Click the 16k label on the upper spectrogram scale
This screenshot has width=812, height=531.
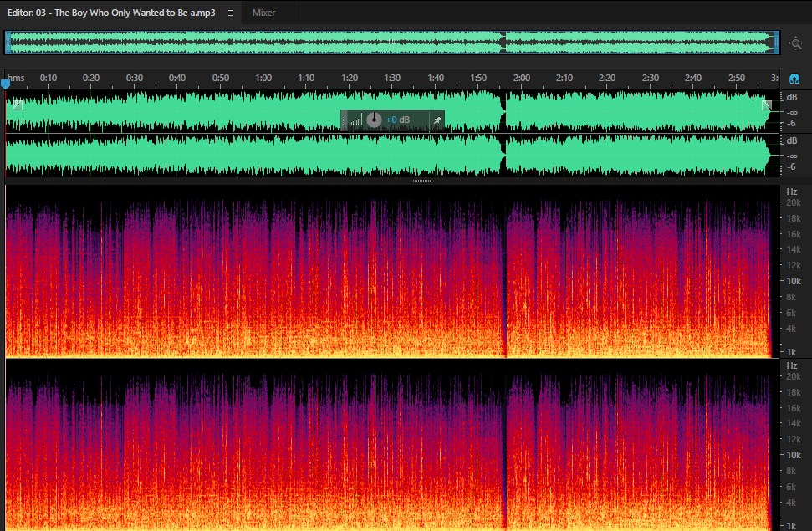pyautogui.click(x=794, y=234)
